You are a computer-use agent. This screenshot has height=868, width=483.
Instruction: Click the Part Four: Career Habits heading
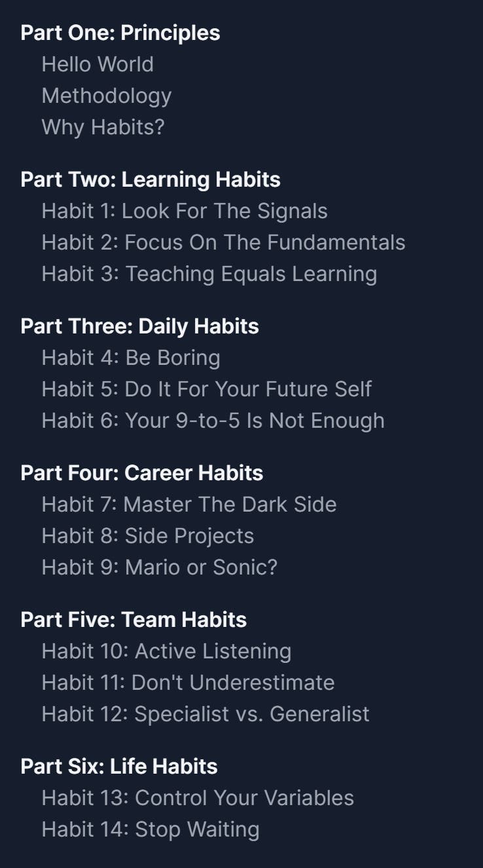tap(142, 473)
